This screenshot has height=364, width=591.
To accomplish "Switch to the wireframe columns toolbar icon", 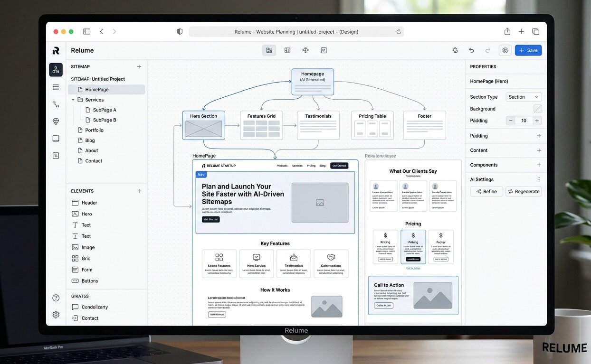I will click(x=287, y=50).
